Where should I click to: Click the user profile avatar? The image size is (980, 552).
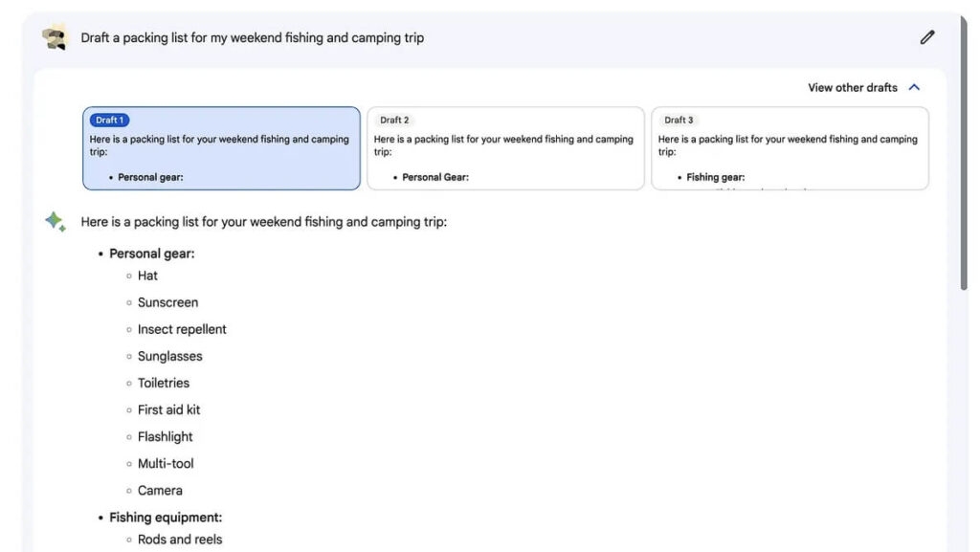(x=55, y=37)
